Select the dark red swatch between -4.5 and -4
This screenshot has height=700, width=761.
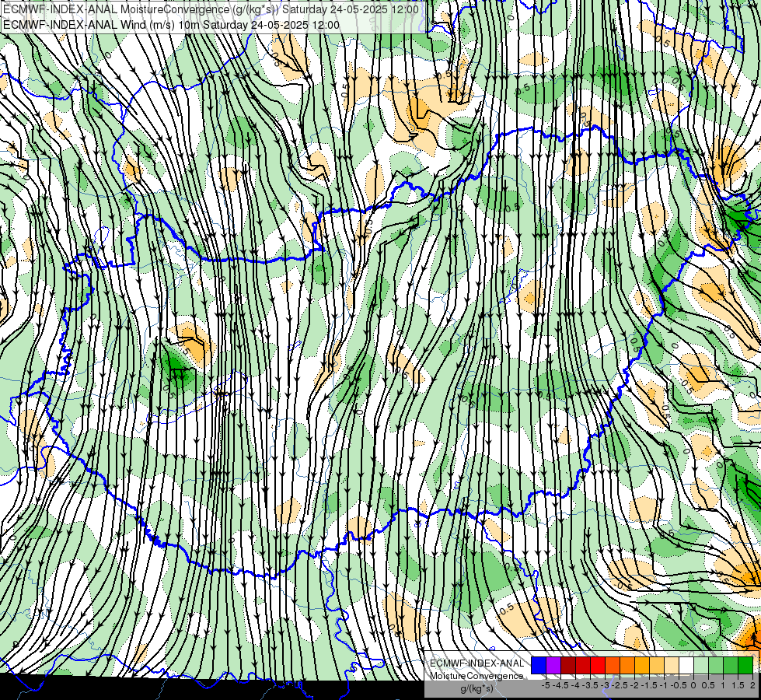pyautogui.click(x=568, y=665)
